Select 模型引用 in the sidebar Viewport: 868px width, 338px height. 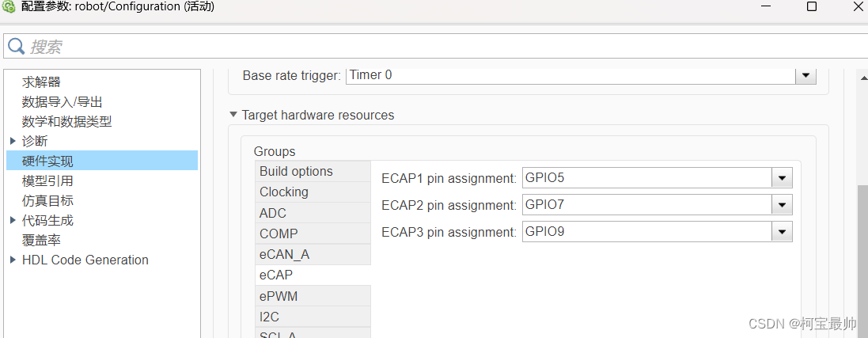point(47,180)
